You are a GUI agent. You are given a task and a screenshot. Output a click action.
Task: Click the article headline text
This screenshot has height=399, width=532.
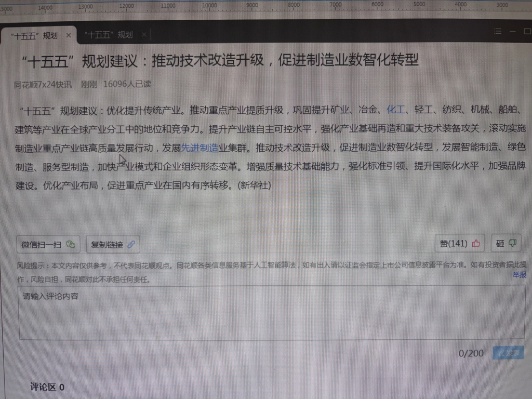tap(220, 61)
